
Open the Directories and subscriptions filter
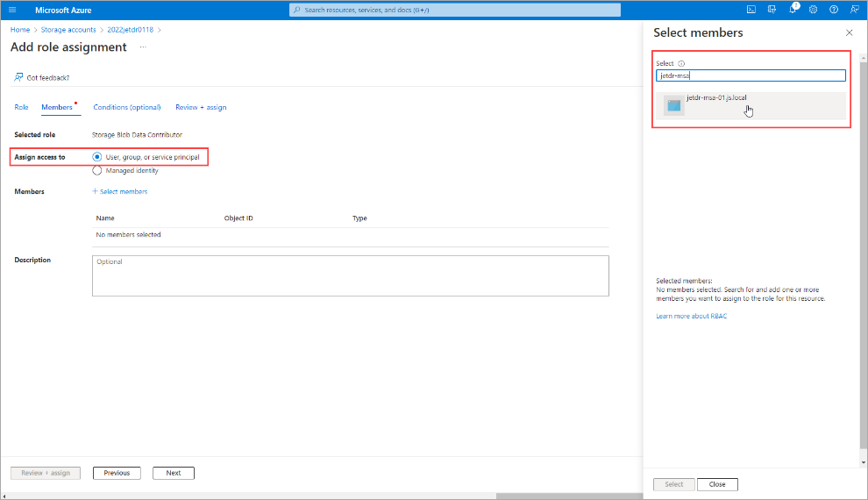(x=772, y=10)
